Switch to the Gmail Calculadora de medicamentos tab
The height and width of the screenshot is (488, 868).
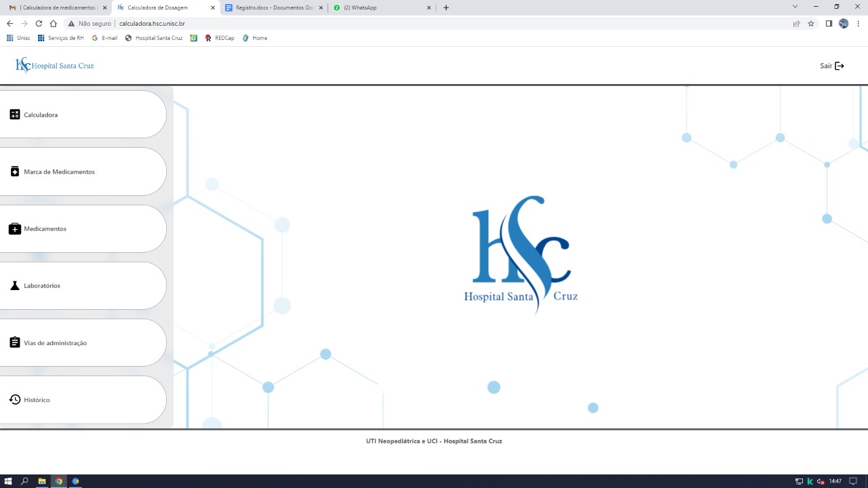pos(58,7)
